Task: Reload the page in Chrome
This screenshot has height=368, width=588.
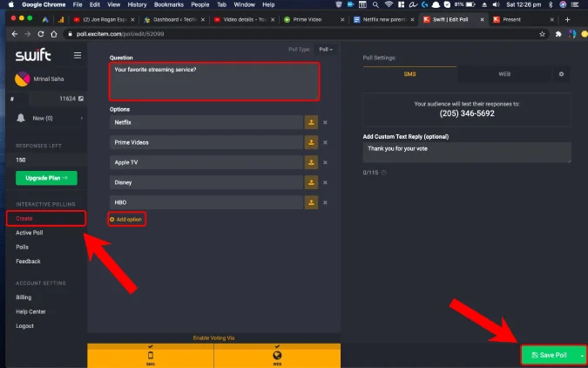Action: pos(41,34)
